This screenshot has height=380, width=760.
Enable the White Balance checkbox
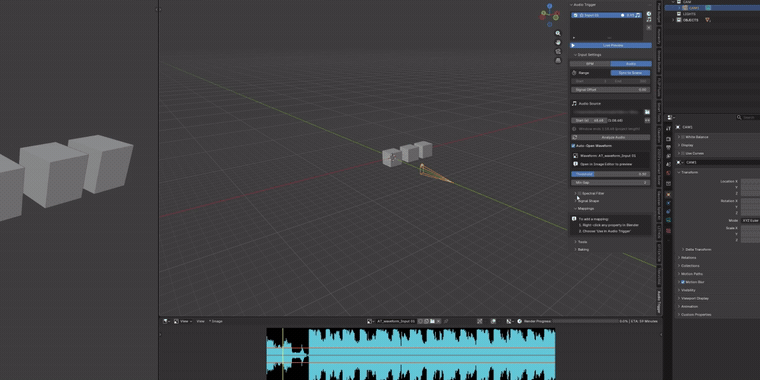(x=683, y=137)
